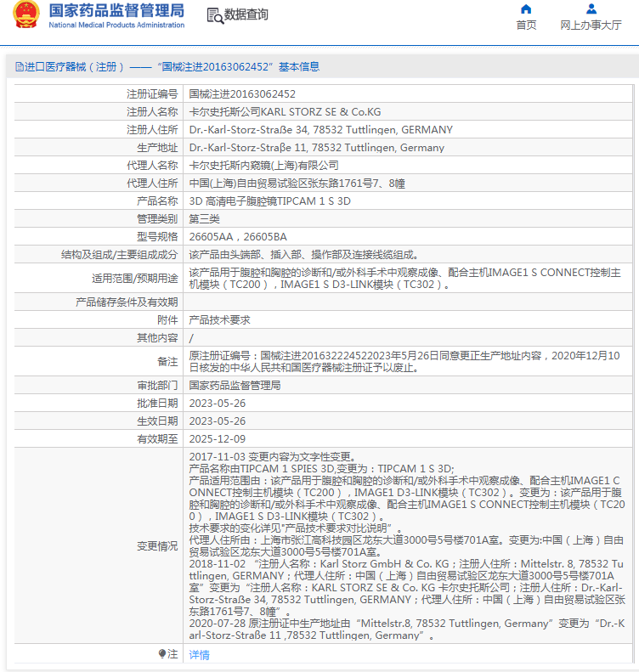Screen dimensions: 639x672
Task: Click the 国家药品监督管理局 site title
Action: (116, 11)
